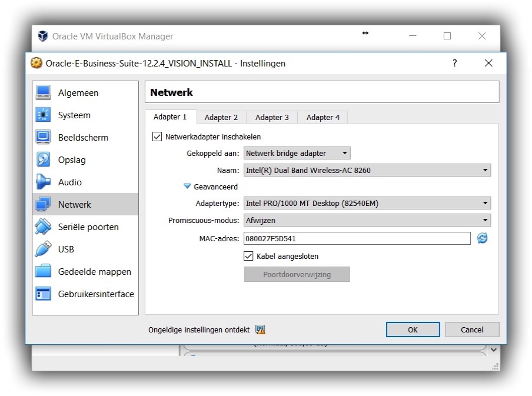This screenshot has height=396, width=532.
Task: Select the Netwerk monitors icon
Action: 43,205
